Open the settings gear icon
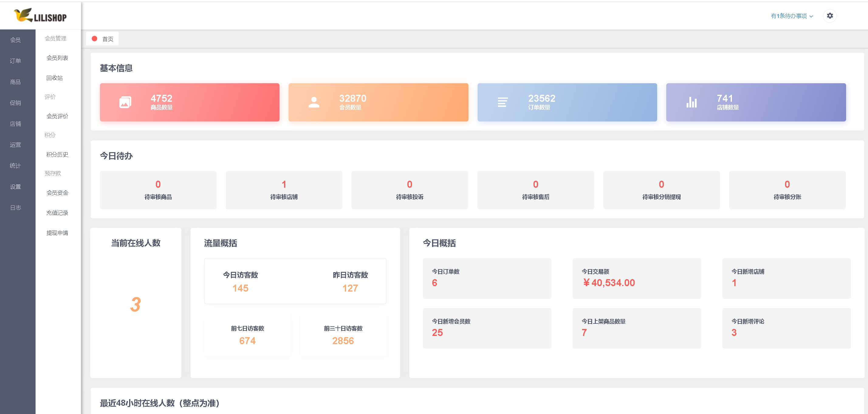868x414 pixels. click(830, 16)
